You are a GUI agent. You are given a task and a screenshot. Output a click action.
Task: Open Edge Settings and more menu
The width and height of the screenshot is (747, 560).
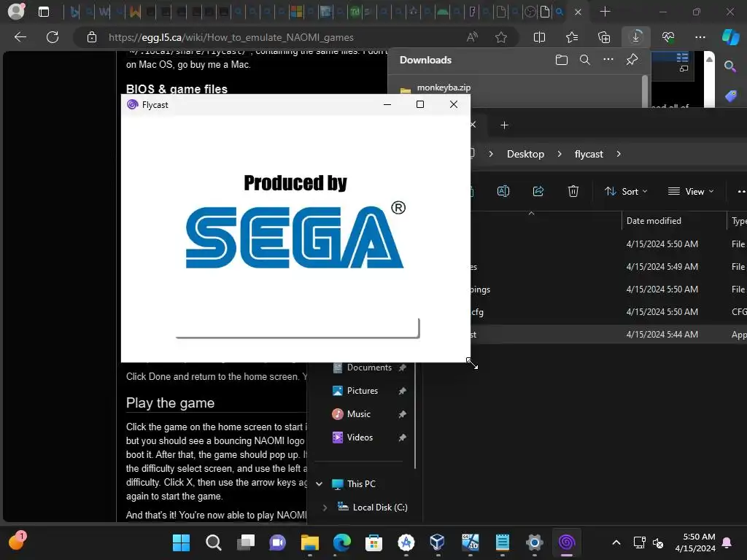700,37
